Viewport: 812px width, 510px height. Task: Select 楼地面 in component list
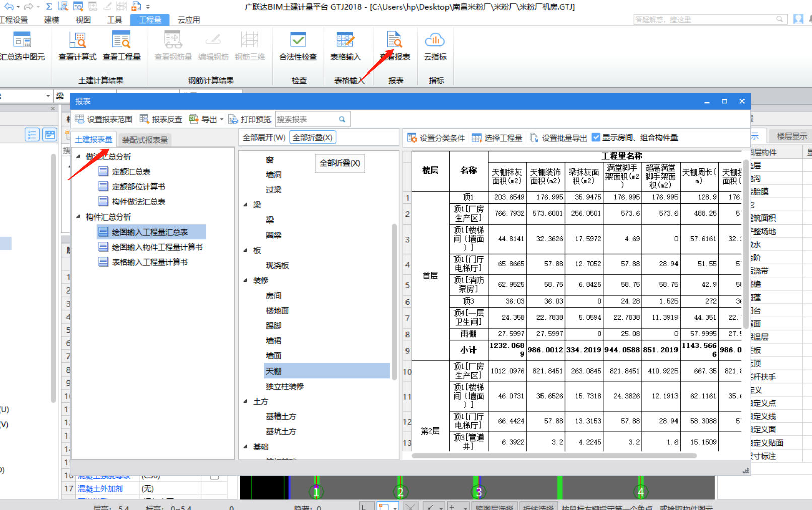(277, 311)
